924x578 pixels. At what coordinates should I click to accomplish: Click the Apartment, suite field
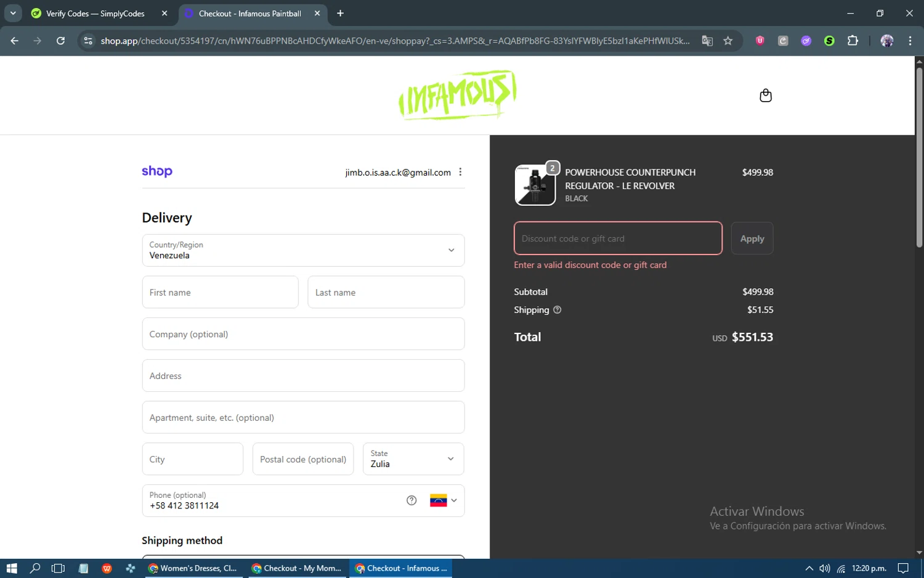click(303, 417)
